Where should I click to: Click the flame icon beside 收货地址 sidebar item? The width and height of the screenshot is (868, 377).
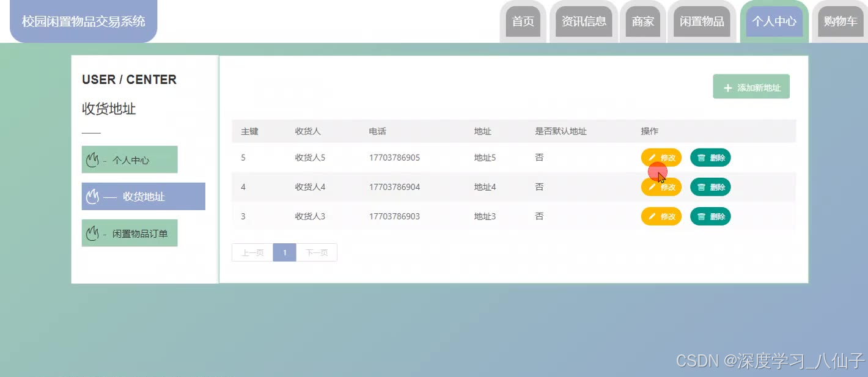(92, 196)
